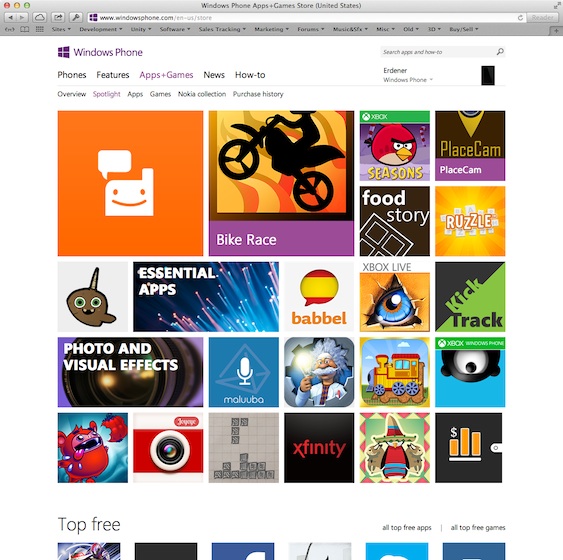Expand the Forums bookmarks folder
Image resolution: width=563 pixels, height=560 pixels.
pos(311,29)
